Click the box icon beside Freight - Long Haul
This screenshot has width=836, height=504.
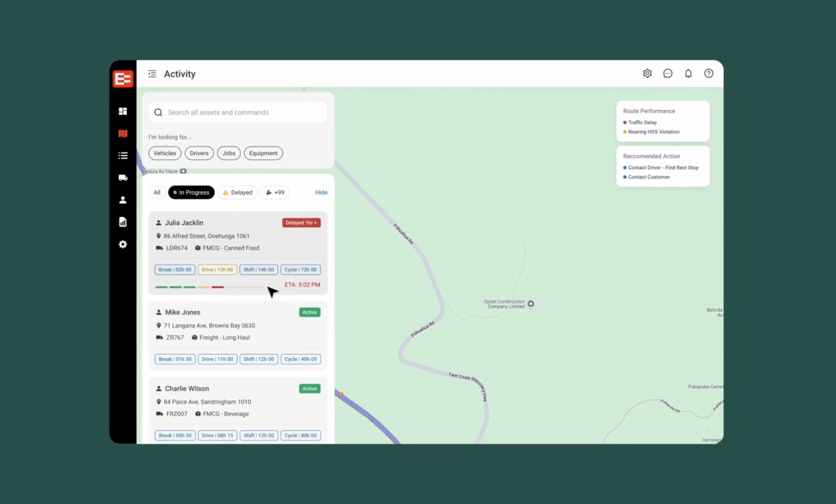(195, 338)
